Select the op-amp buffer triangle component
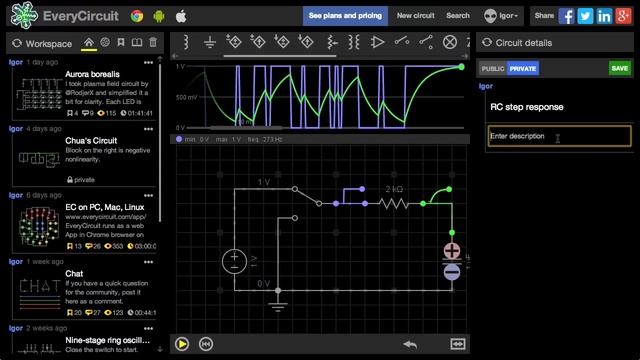Image resolution: width=640 pixels, height=360 pixels. 378,42
